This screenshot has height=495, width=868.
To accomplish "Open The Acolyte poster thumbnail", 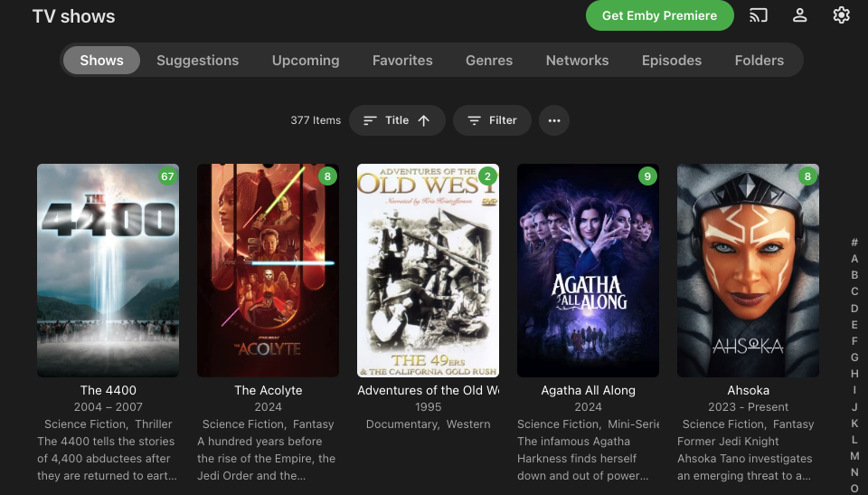I will (x=268, y=271).
